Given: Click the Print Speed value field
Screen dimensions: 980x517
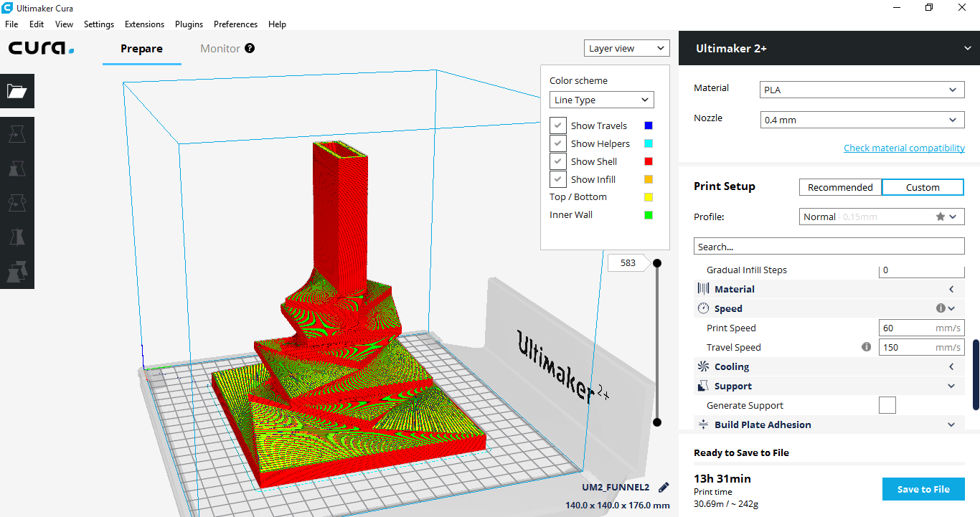Looking at the screenshot, I should pyautogui.click(x=921, y=328).
